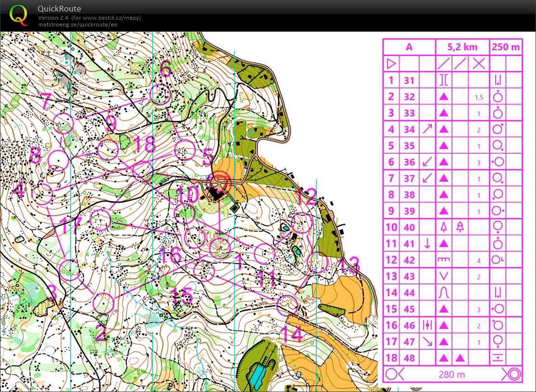Click the crossing symbol in the start row
The width and height of the screenshot is (536, 392).
(x=478, y=63)
